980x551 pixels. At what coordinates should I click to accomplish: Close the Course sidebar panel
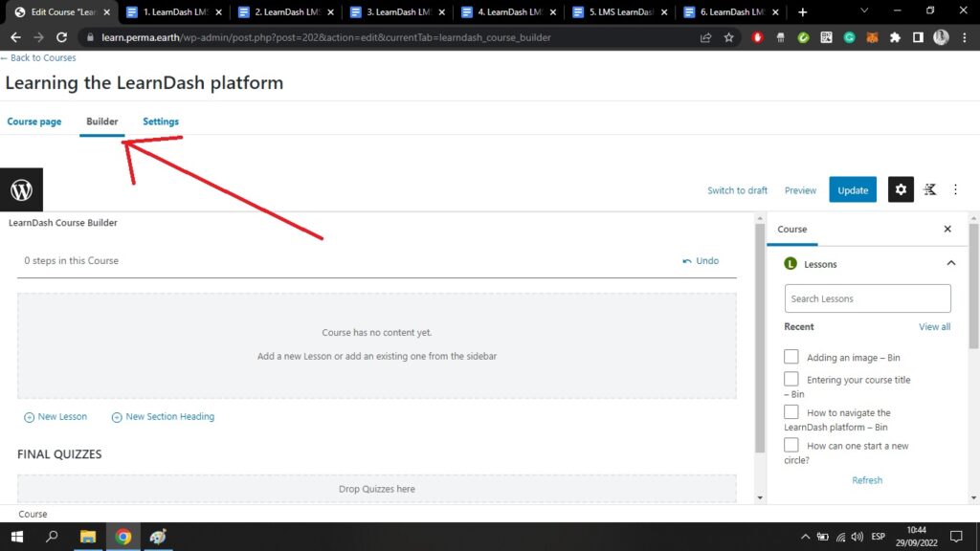(947, 230)
